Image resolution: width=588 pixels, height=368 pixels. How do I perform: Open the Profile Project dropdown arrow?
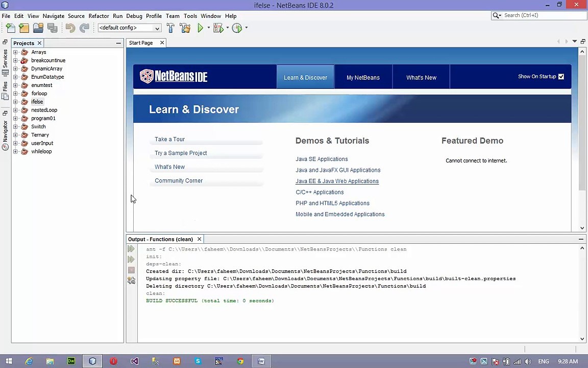247,28
